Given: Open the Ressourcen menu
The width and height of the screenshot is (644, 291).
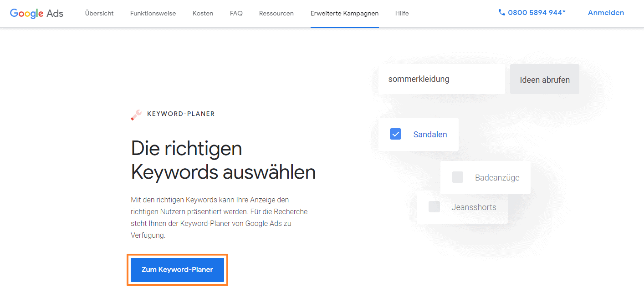Looking at the screenshot, I should 276,13.
